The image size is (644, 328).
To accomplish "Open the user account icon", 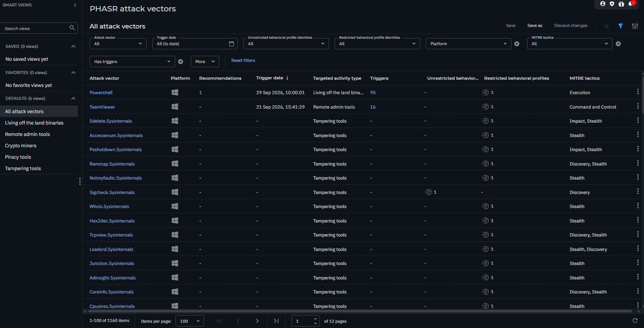I will tap(603, 4).
